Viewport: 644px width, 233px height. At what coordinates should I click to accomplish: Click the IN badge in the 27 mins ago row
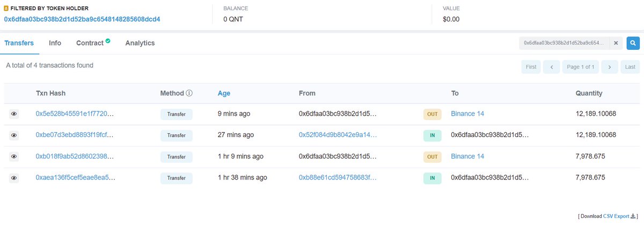432,136
